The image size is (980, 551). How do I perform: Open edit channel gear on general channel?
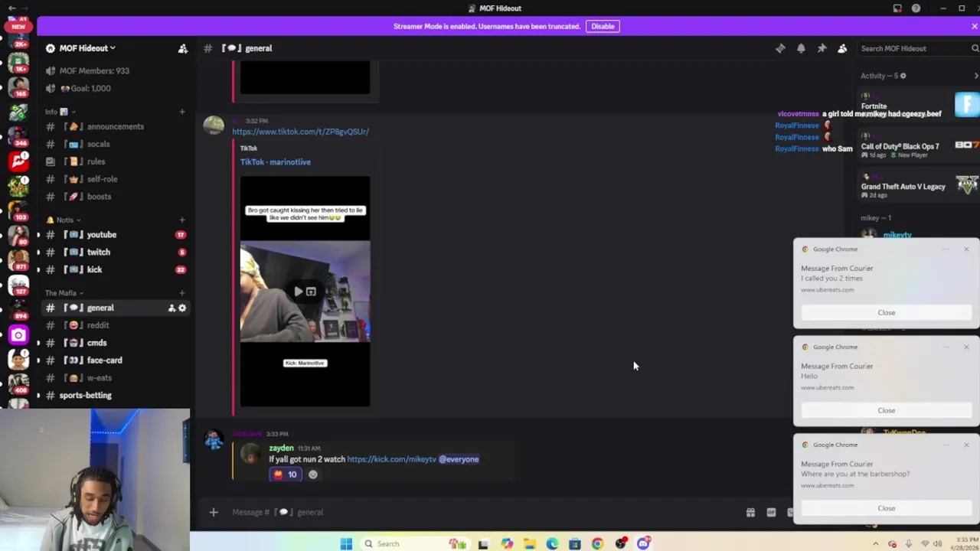click(182, 308)
